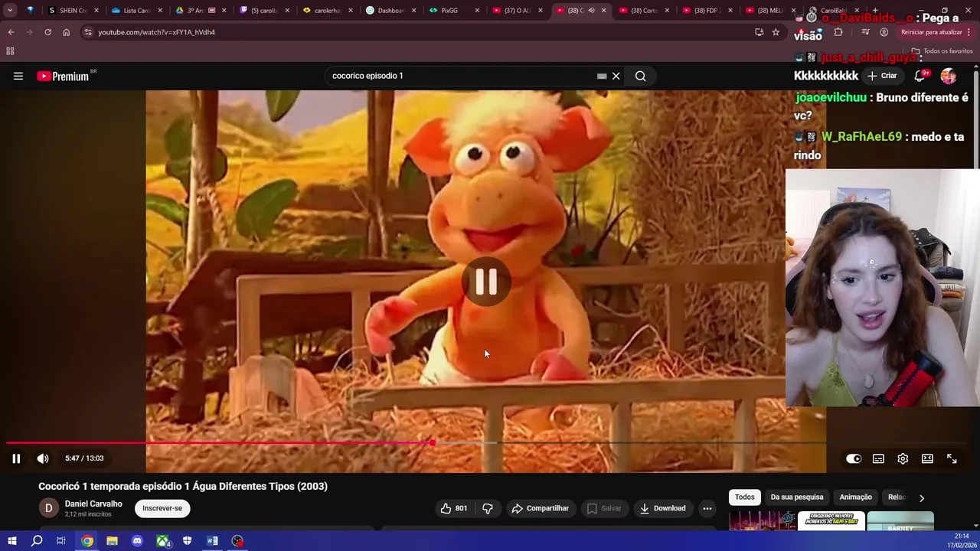This screenshot has width=980, height=551.
Task: Bookmark this page with the star
Action: click(776, 32)
